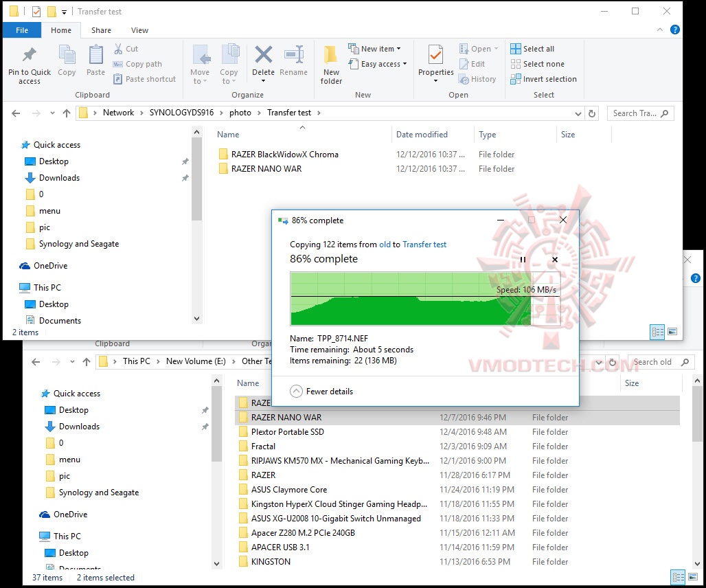Image resolution: width=706 pixels, height=588 pixels.
Task: Open Downloads in Transfer test navigation pane
Action: click(59, 178)
